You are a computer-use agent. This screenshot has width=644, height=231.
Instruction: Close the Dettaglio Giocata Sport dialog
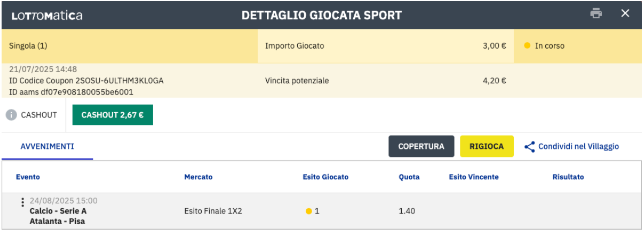point(625,13)
